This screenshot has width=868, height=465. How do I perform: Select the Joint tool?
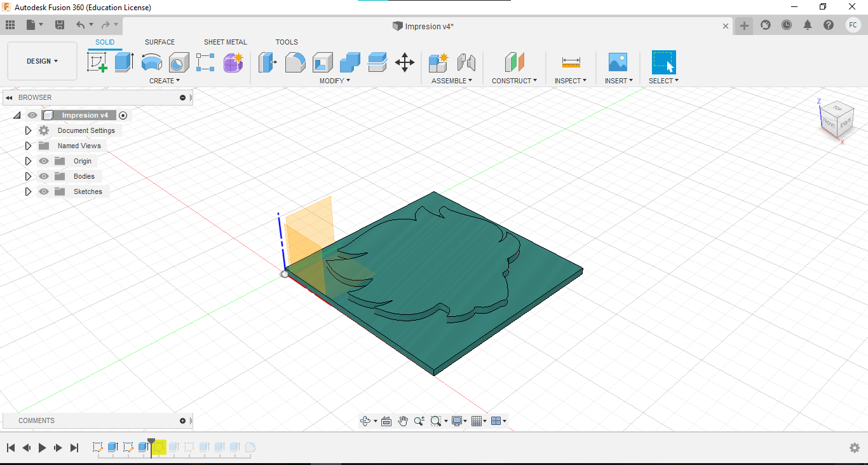(x=466, y=62)
